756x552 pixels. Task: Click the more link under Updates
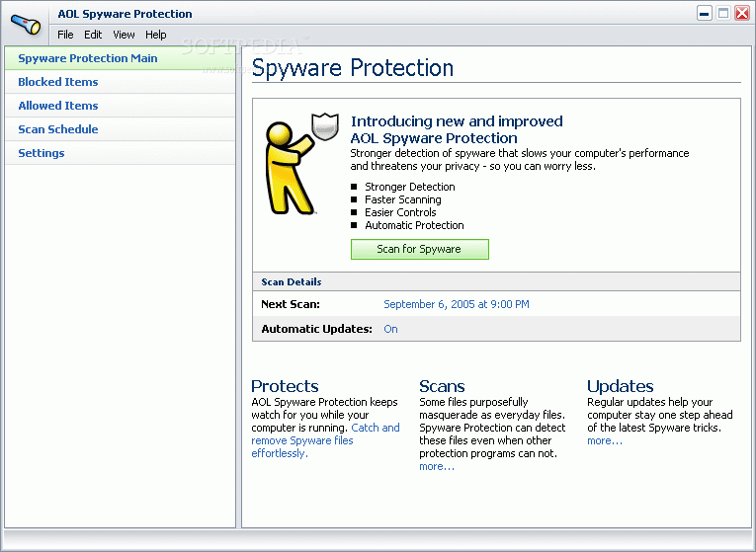tap(605, 440)
